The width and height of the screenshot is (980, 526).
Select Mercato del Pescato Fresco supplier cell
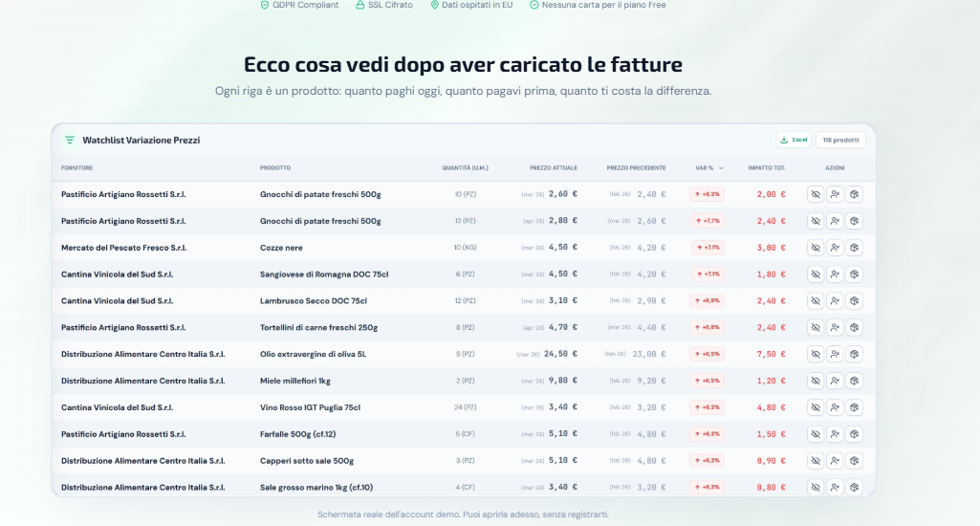(123, 248)
